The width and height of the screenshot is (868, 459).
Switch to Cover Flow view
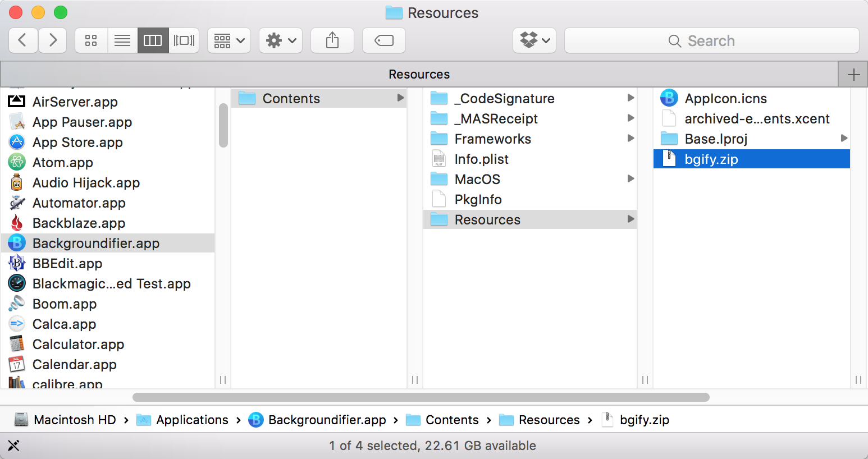(x=184, y=40)
